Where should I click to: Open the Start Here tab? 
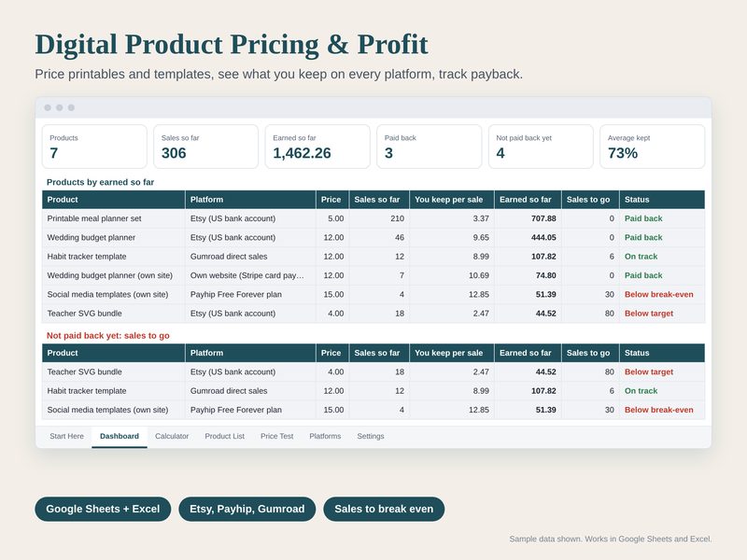(66, 436)
